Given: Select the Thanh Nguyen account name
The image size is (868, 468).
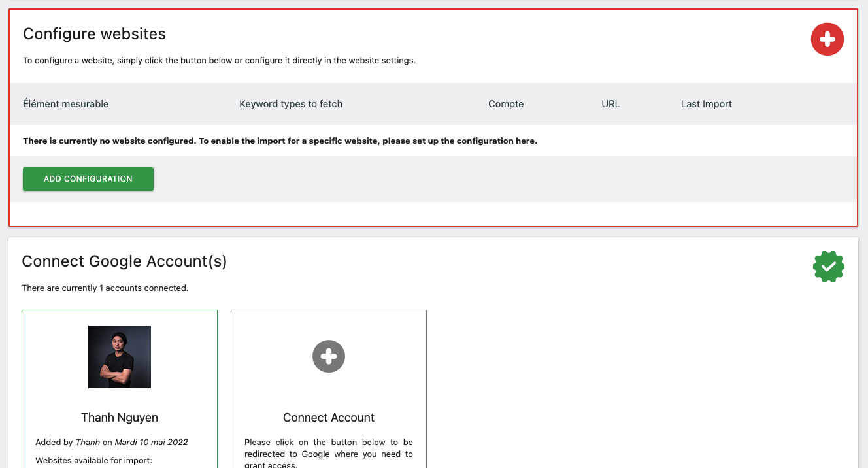Looking at the screenshot, I should coord(120,418).
